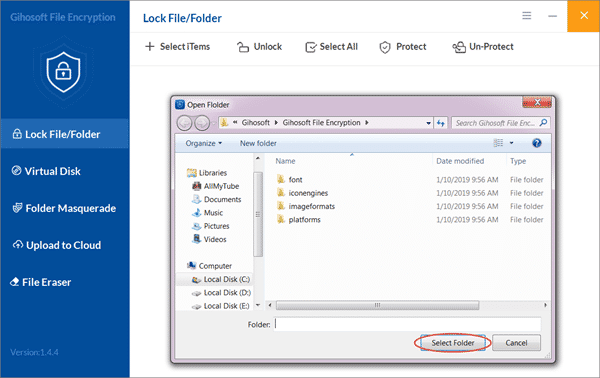The image size is (600, 378).
Task: Click the Select All checkbox icon
Action: click(311, 47)
